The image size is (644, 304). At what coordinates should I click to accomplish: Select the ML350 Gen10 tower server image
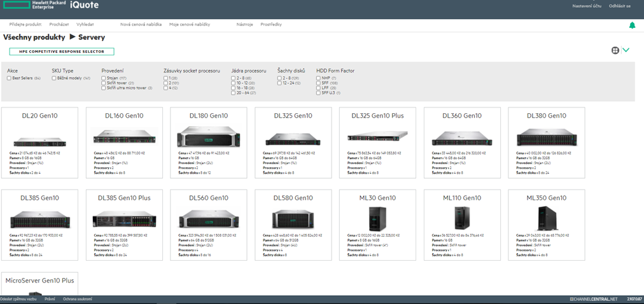[x=546, y=219]
